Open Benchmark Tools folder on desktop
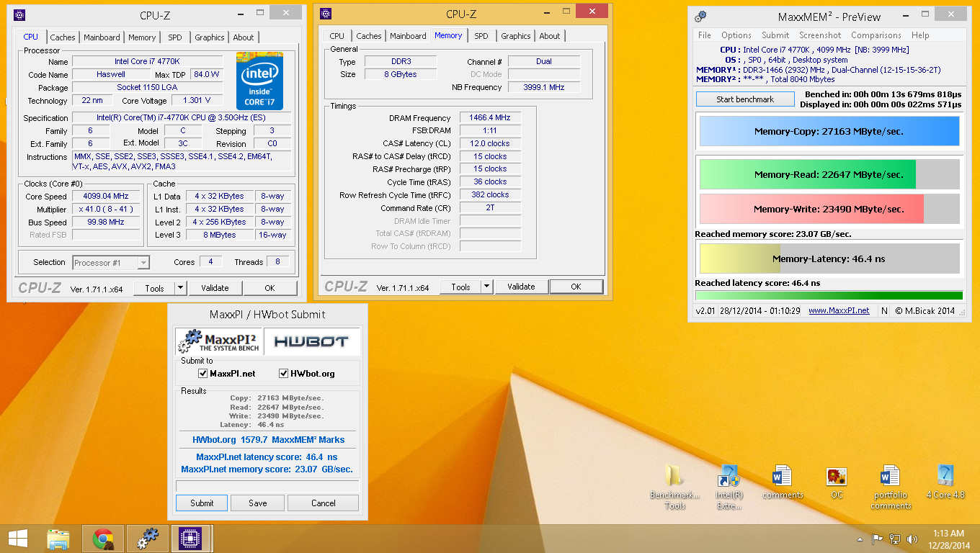This screenshot has height=553, width=980. 674,487
